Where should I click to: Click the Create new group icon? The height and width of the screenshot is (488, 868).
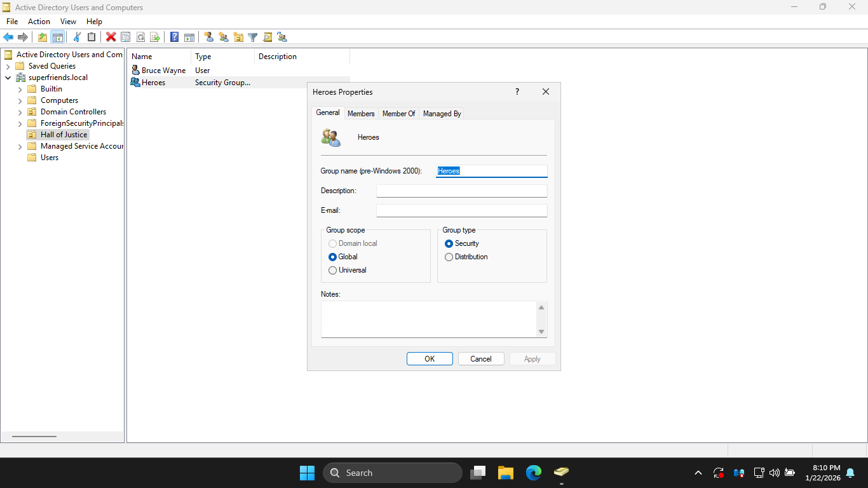click(224, 37)
